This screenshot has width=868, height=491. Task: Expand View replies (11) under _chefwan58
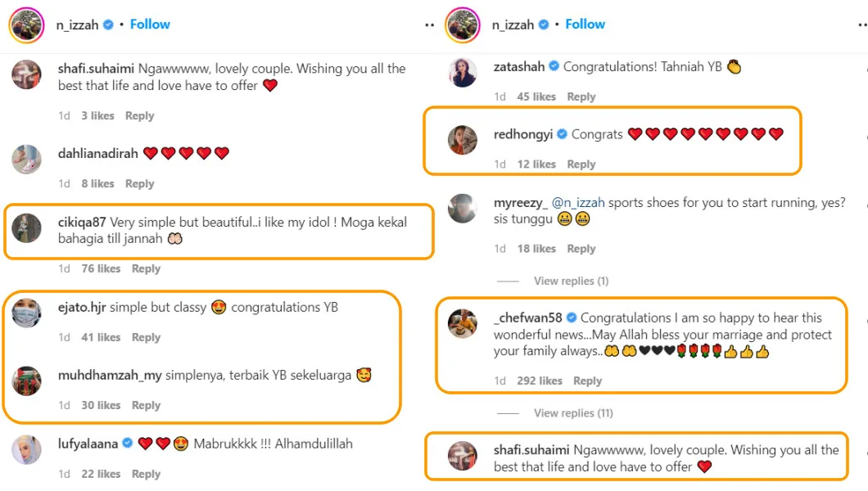573,413
